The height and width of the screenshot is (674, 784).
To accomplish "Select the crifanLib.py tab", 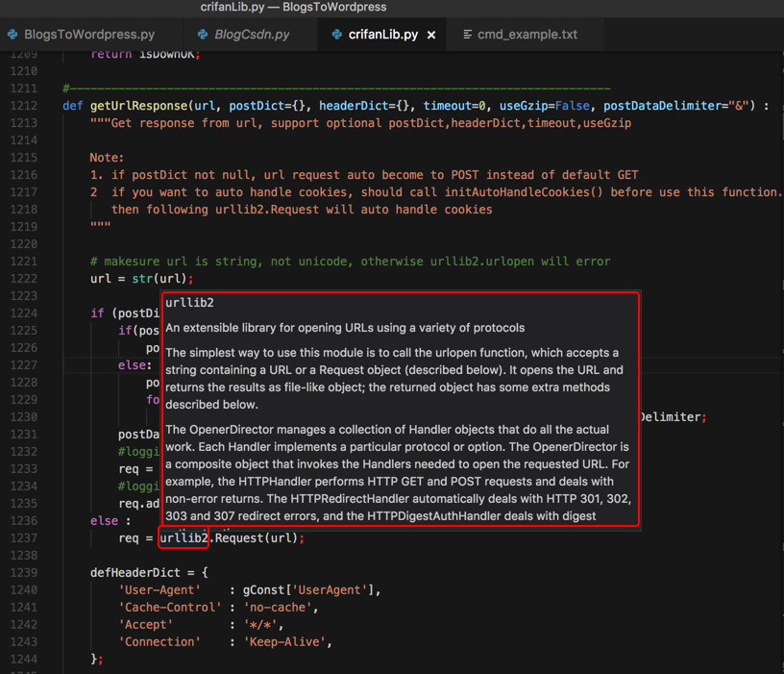I will click(383, 34).
